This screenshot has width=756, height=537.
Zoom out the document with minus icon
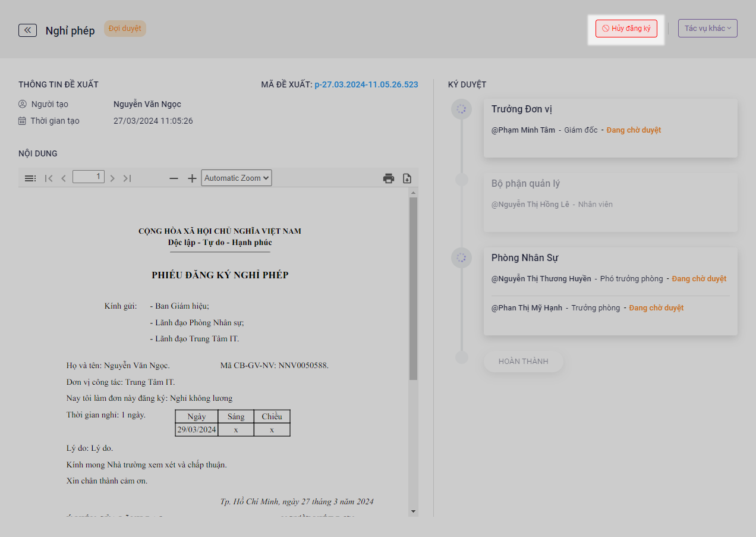coord(174,178)
